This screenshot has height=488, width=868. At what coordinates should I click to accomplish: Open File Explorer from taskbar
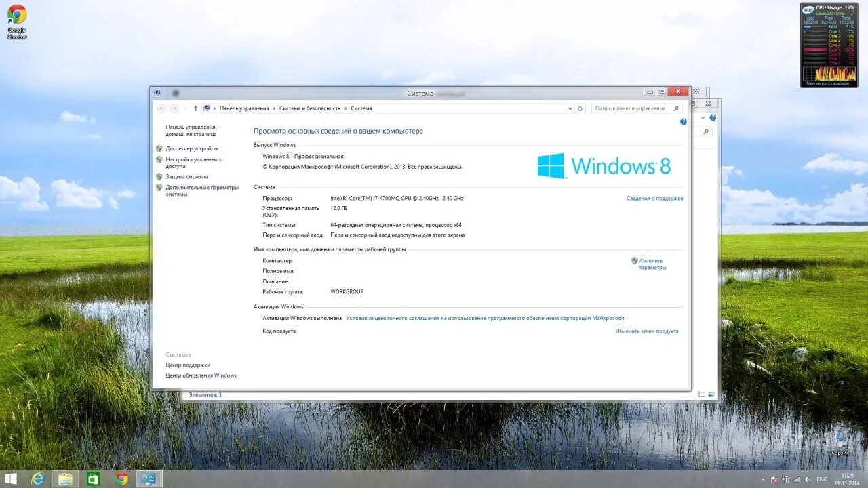66,479
